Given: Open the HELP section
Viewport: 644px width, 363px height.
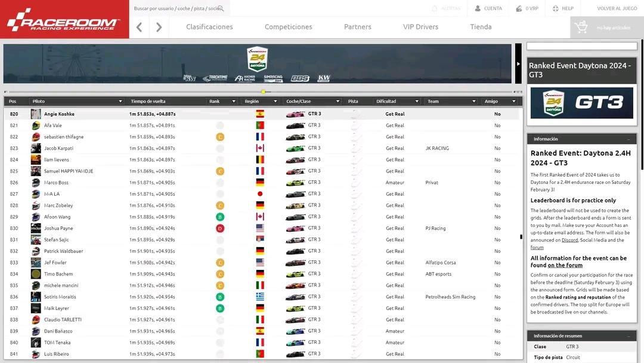Looking at the screenshot, I should pos(562,8).
